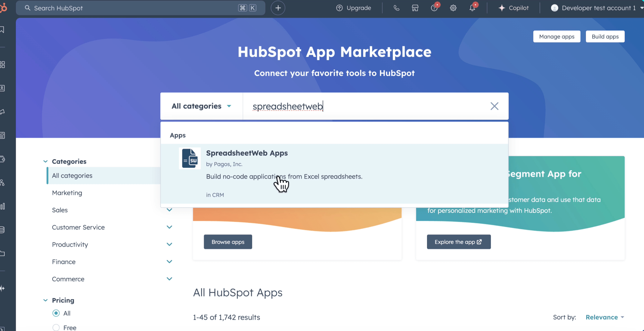
Task: Clear the marketplace search text
Action: point(494,106)
